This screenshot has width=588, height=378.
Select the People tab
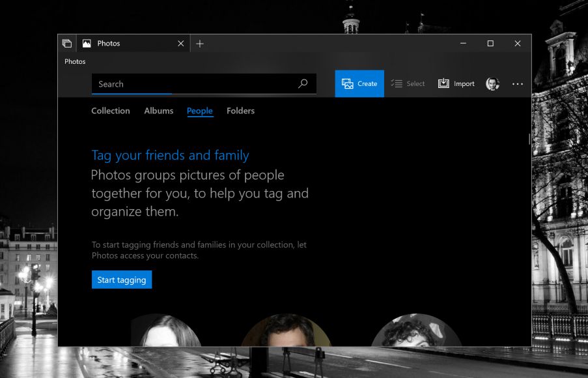coord(200,111)
